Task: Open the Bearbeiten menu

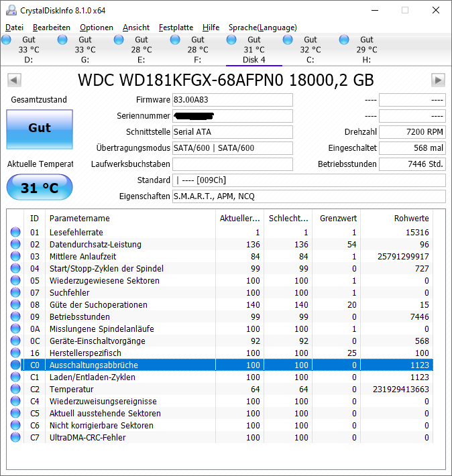Action: coord(52,27)
